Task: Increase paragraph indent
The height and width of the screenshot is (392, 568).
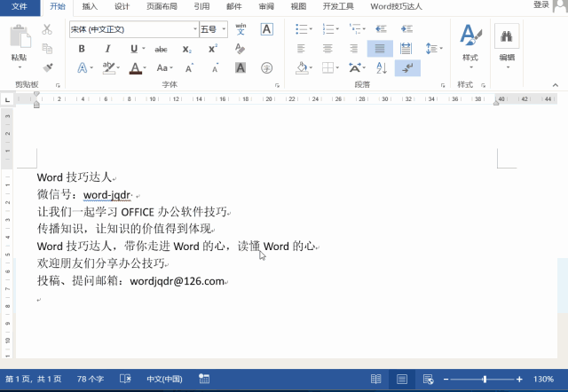Action: click(406, 29)
